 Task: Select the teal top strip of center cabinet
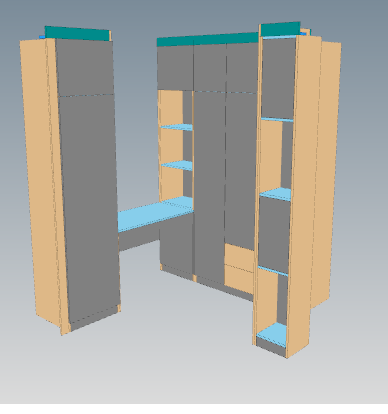(207, 39)
